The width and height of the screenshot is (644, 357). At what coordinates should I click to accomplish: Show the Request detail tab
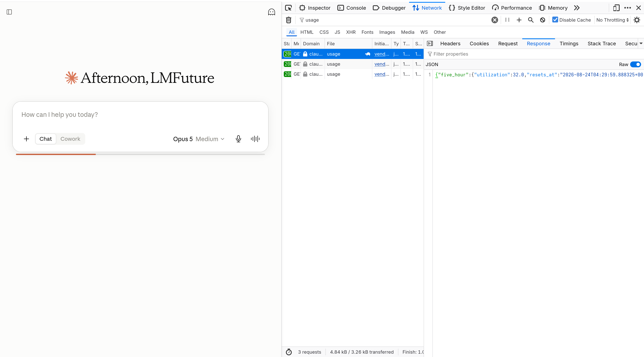tap(508, 43)
